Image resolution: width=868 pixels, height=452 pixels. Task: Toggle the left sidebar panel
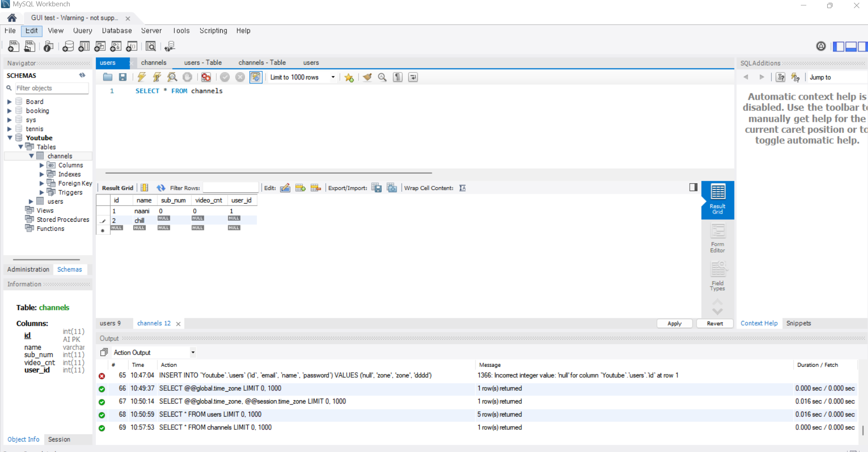click(x=839, y=46)
